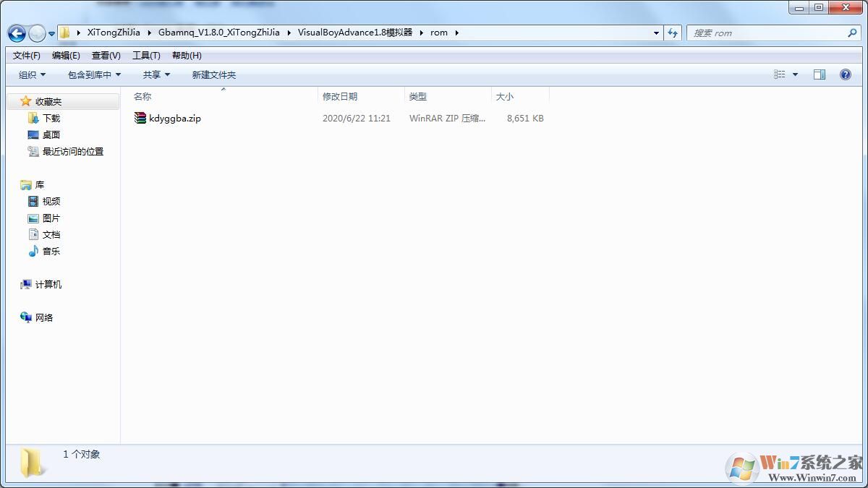Select 计算机 in the navigation pane

48,285
